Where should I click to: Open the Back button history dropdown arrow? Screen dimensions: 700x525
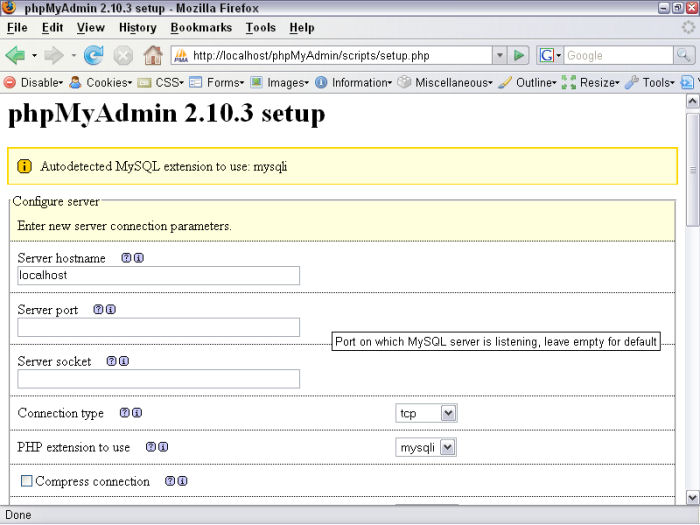point(34,56)
